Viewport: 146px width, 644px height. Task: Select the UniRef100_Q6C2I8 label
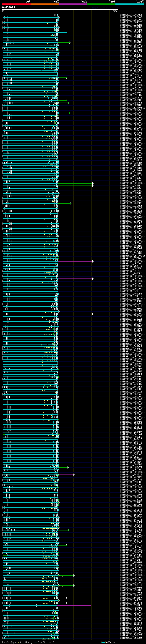pyautogui.click(x=131, y=572)
